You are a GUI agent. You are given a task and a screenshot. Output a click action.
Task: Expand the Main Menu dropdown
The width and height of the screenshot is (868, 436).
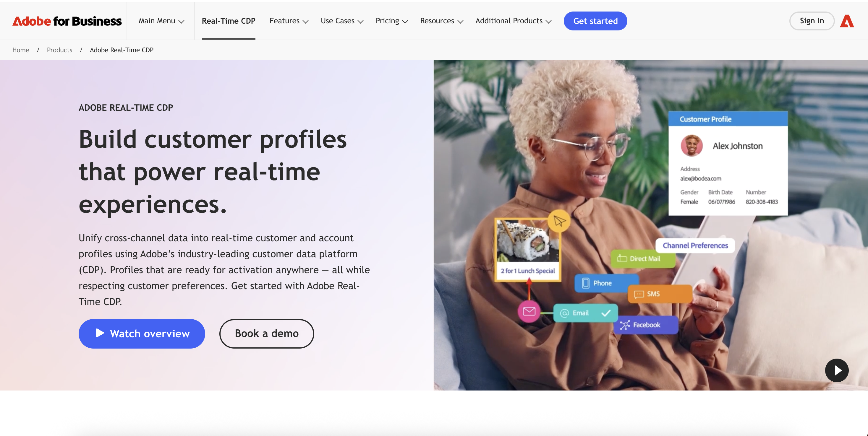click(x=161, y=21)
